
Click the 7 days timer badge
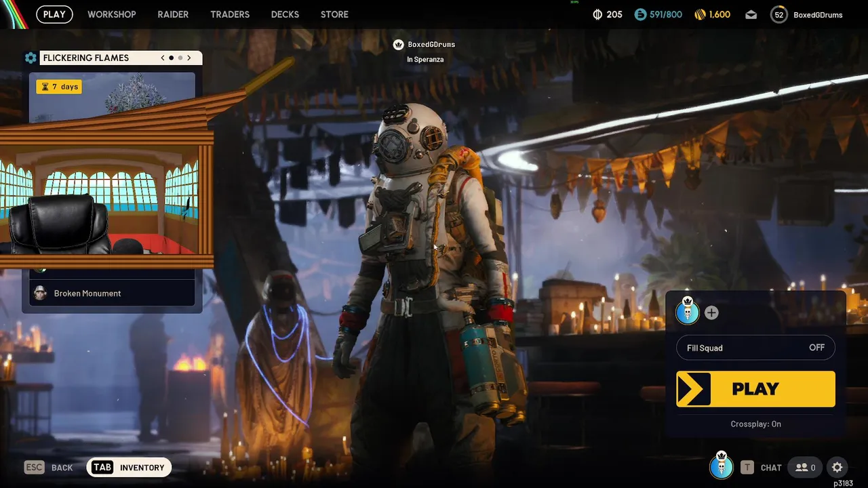pos(59,87)
